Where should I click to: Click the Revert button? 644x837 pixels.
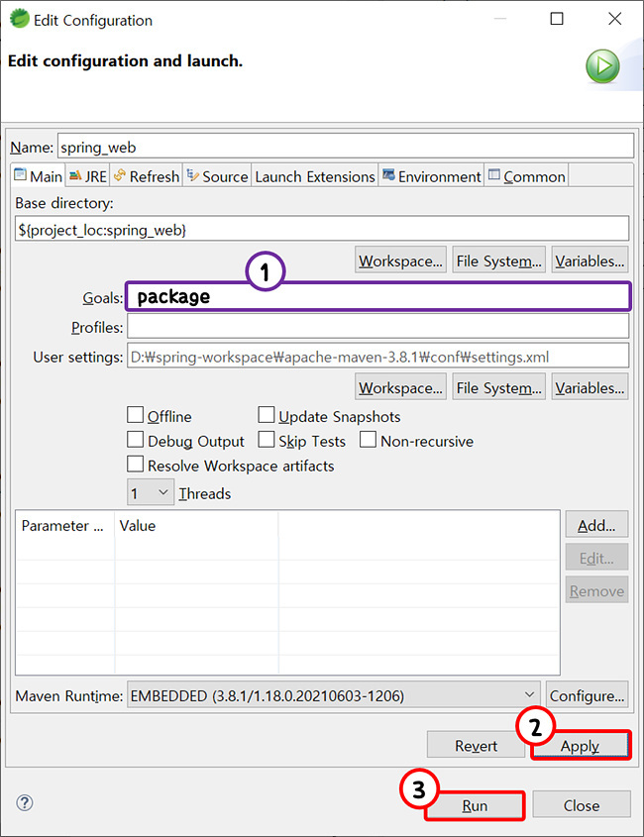click(x=476, y=745)
